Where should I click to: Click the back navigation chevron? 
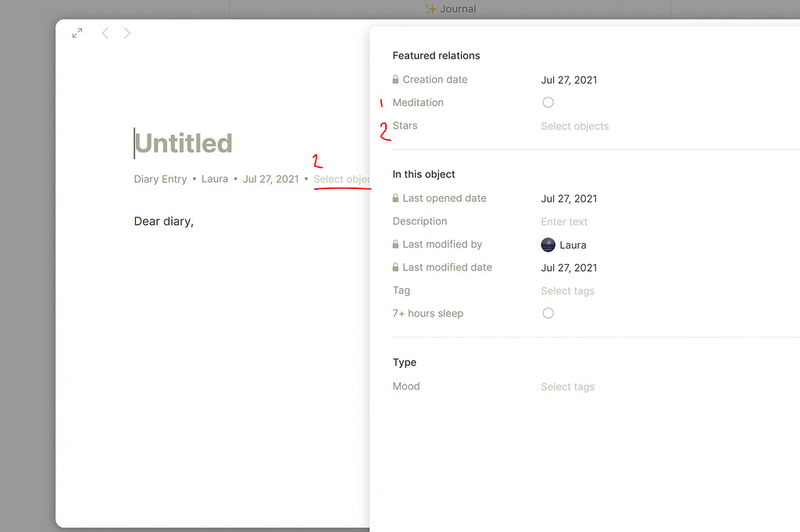[105, 33]
